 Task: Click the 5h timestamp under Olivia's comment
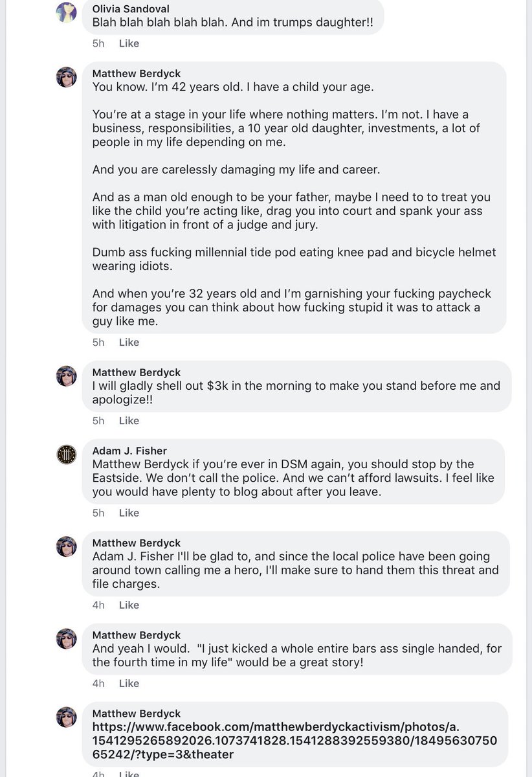pos(98,43)
